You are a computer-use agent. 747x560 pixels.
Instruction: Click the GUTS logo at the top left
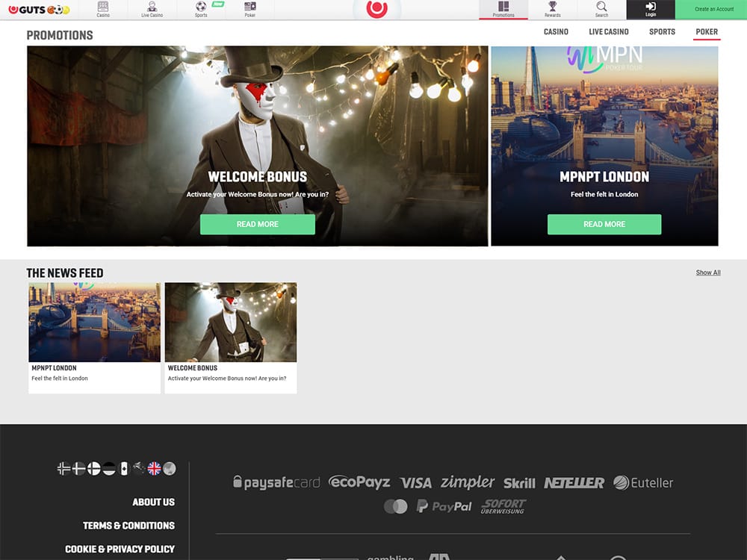(39, 10)
